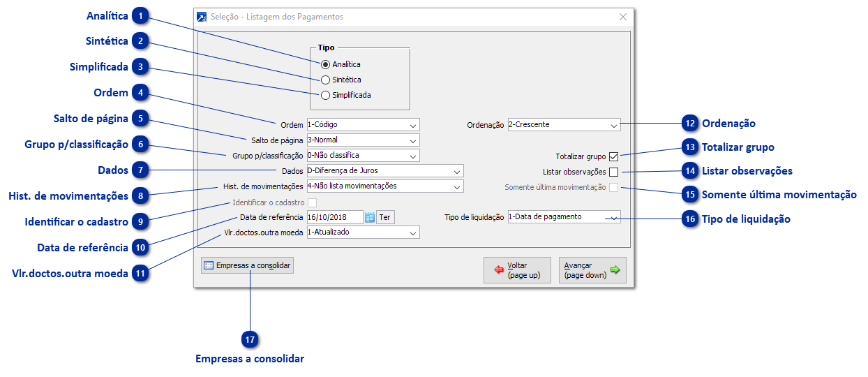The height and width of the screenshot is (377, 868).
Task: Open the calendar picker icon
Action: (x=370, y=217)
